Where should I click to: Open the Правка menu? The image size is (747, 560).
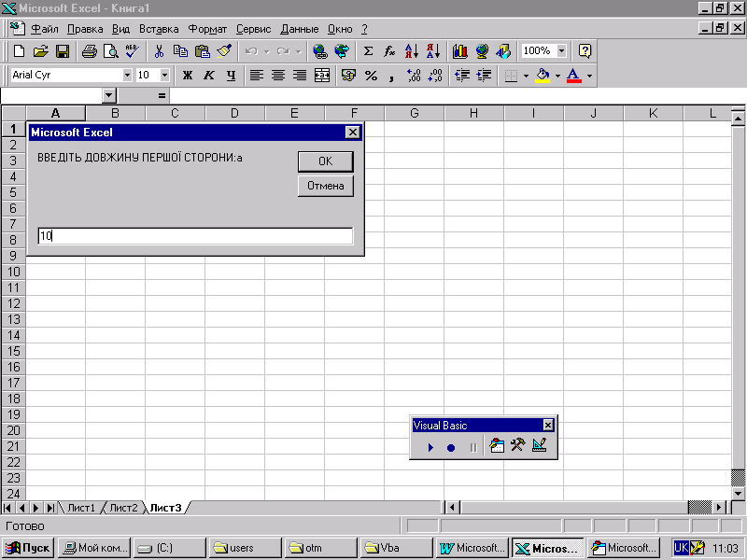tap(85, 29)
